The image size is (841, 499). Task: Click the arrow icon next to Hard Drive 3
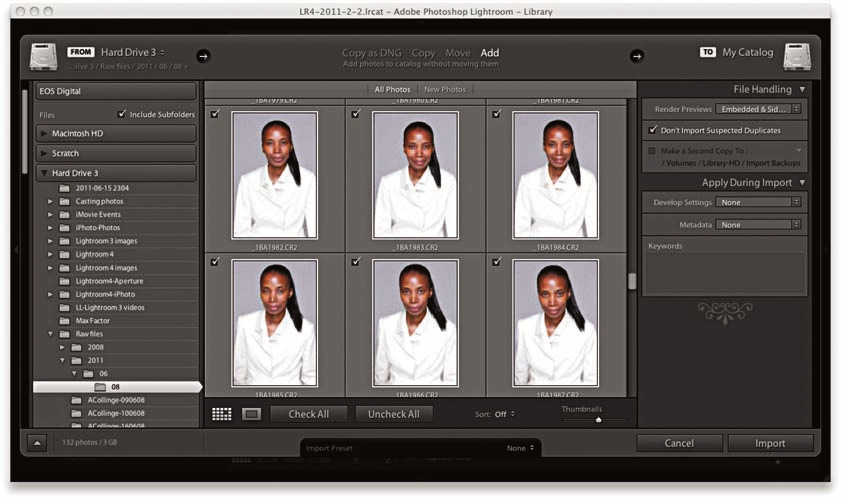pyautogui.click(x=203, y=56)
